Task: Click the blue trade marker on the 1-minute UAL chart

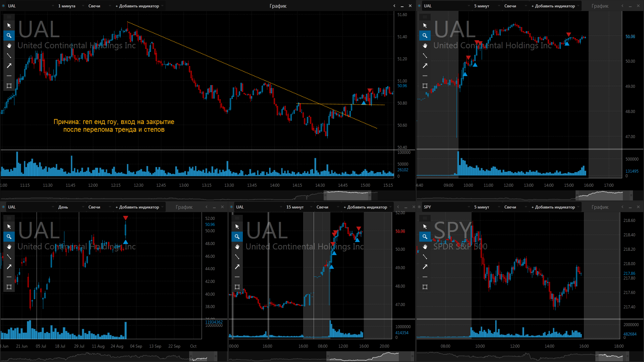Action: point(364,103)
